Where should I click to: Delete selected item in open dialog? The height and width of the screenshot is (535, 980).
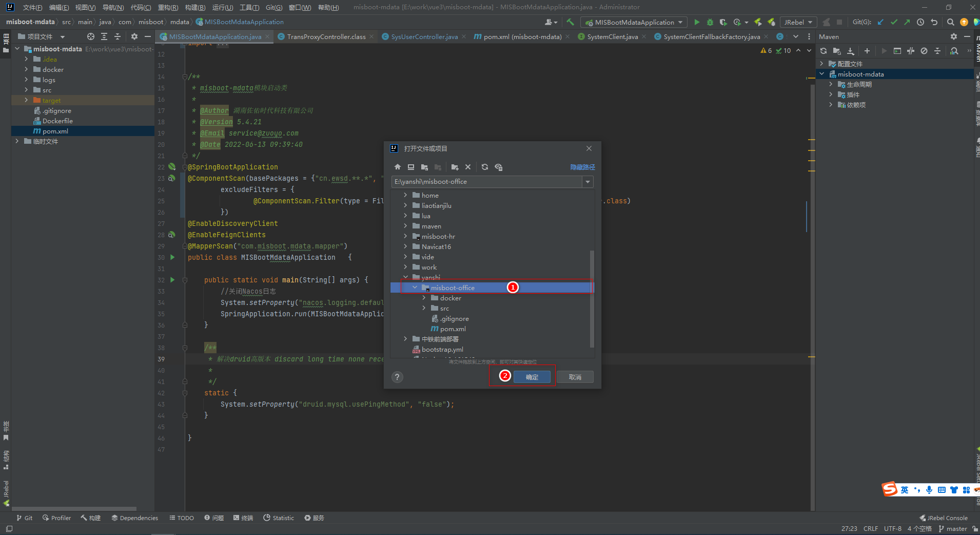pyautogui.click(x=468, y=167)
